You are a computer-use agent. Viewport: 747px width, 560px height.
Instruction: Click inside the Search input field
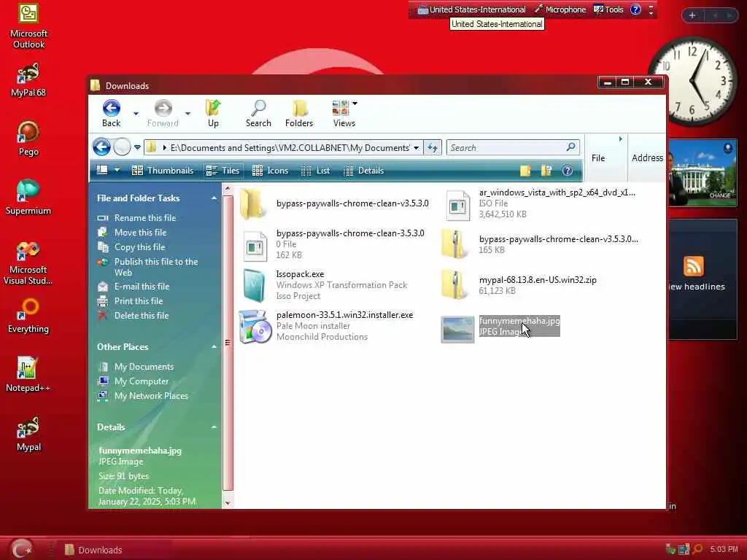[506, 147]
